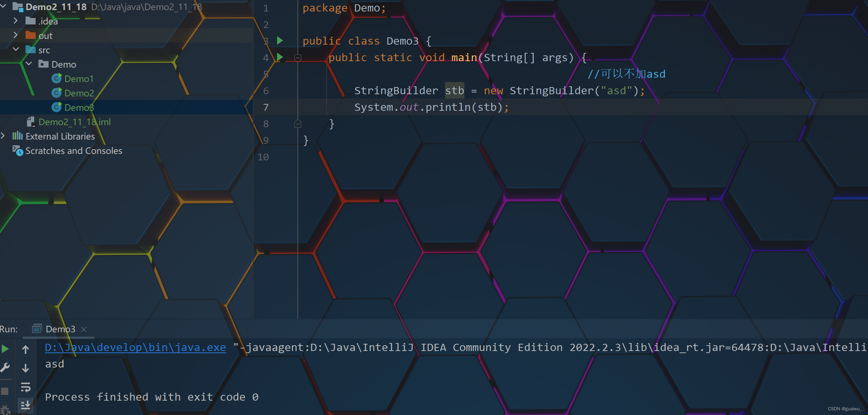Open run configuration settings via wrench icon
The width and height of the screenshot is (868, 415).
(x=5, y=367)
